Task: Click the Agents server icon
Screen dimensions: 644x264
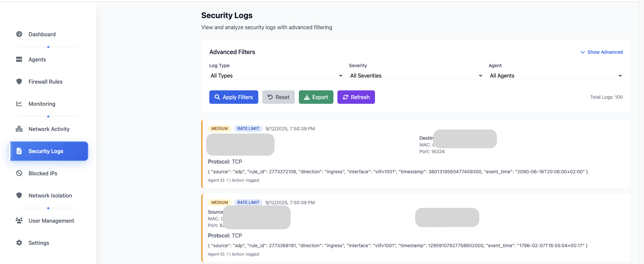Action: coord(19,59)
